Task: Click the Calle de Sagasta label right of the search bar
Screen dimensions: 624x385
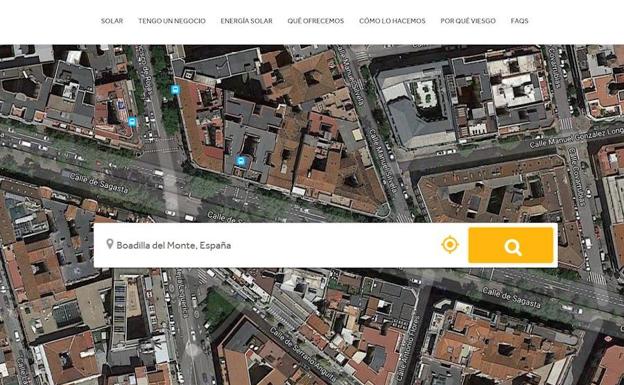Action: 511,297
